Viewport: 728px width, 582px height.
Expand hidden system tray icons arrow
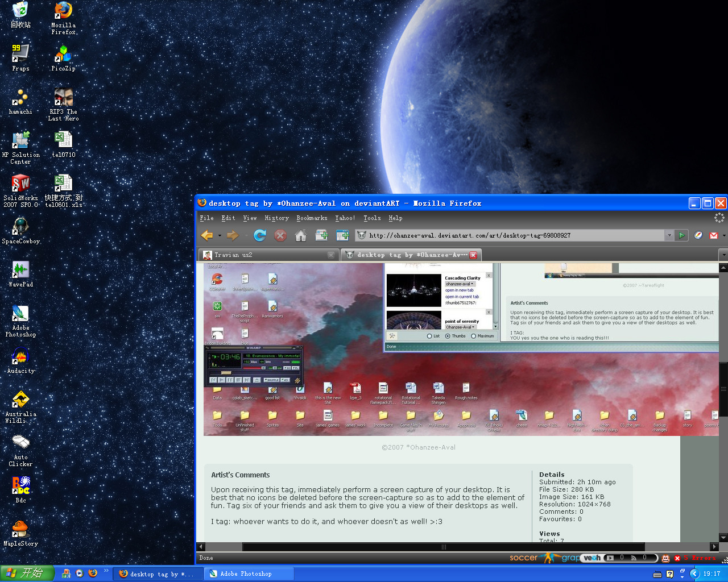[x=694, y=574]
